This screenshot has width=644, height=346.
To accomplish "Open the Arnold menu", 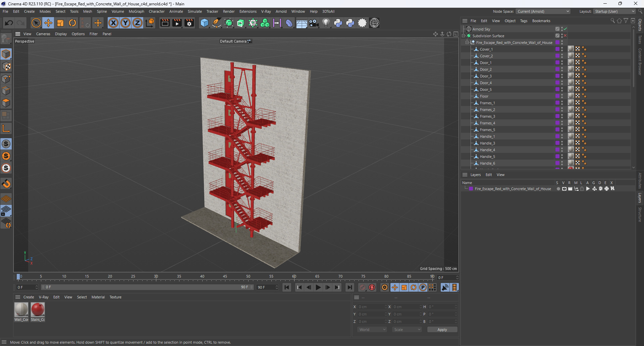I will pyautogui.click(x=281, y=11).
